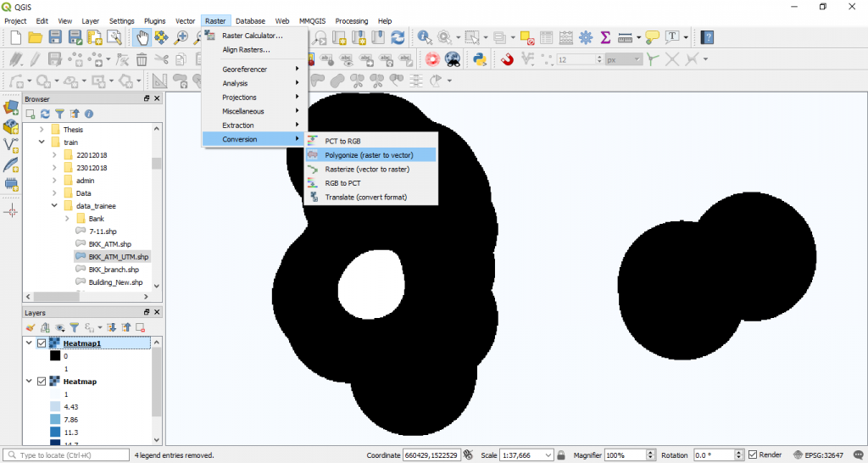Collapse the train folder in Browser
868x463 pixels.
42,142
